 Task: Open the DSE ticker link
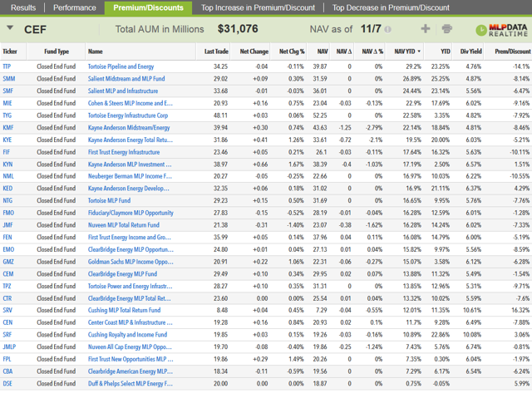7,383
